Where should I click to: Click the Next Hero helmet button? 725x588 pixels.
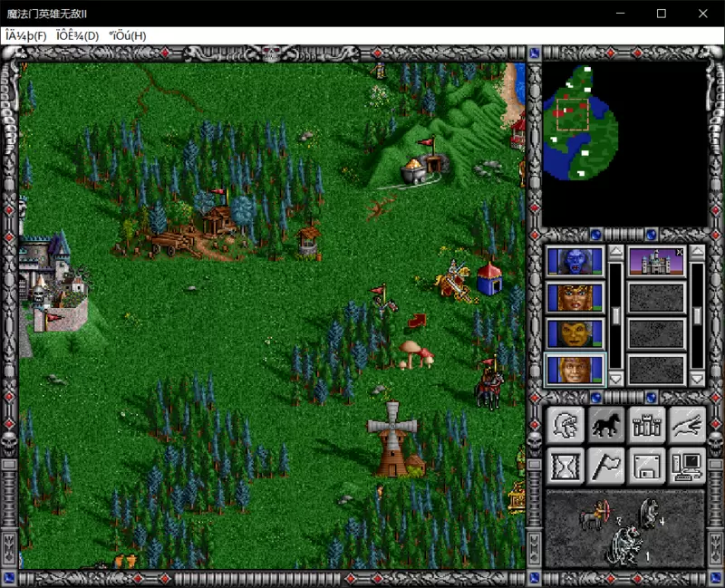[565, 424]
